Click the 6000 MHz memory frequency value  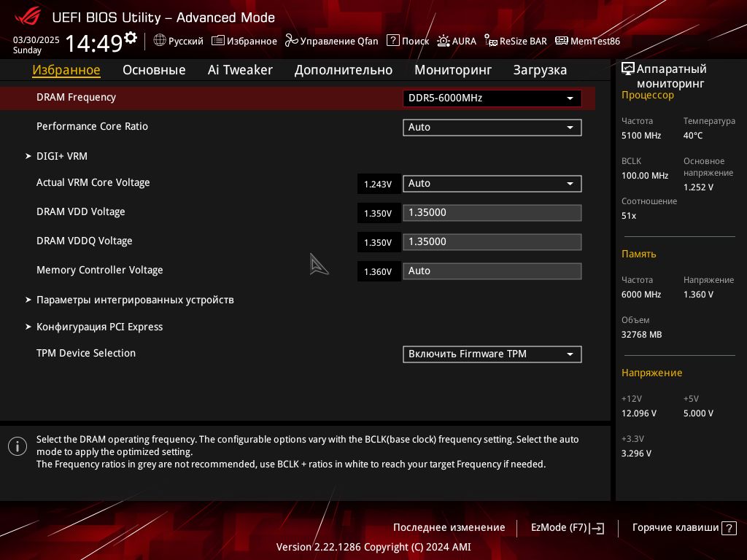(x=641, y=295)
